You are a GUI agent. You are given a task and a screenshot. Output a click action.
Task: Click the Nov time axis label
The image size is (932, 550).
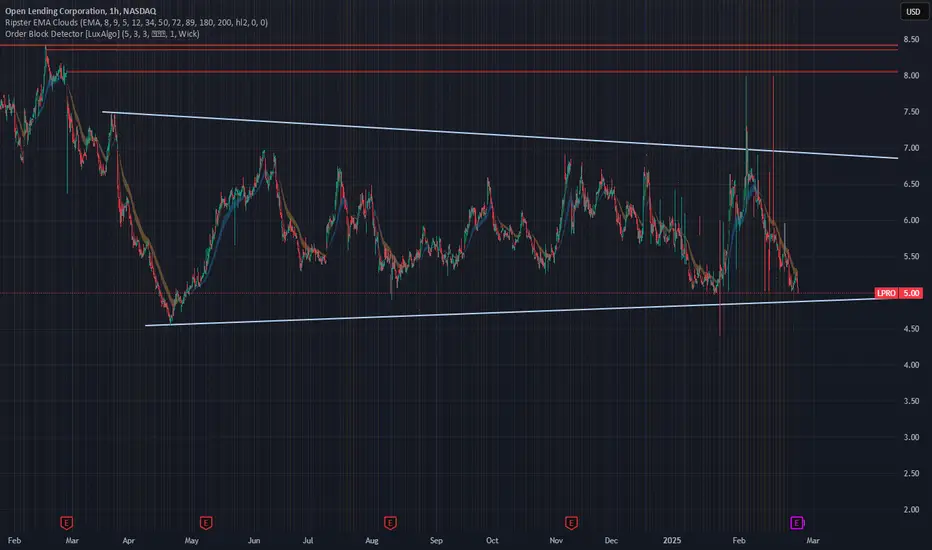tap(556, 540)
